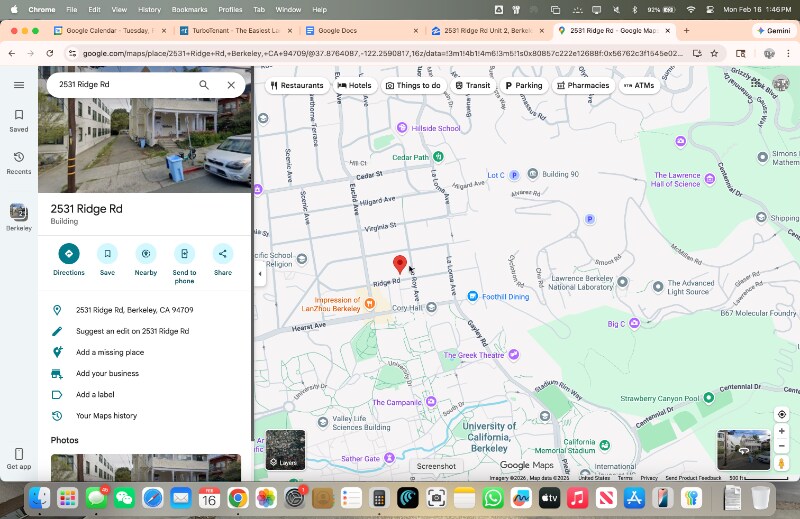Open Your Maps history
This screenshot has height=519, width=800.
106,416
